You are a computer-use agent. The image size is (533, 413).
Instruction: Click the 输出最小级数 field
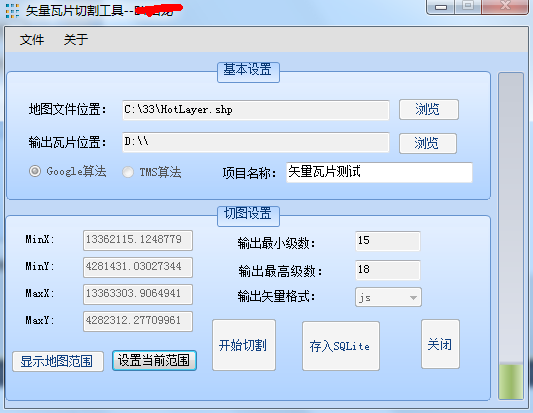point(388,241)
